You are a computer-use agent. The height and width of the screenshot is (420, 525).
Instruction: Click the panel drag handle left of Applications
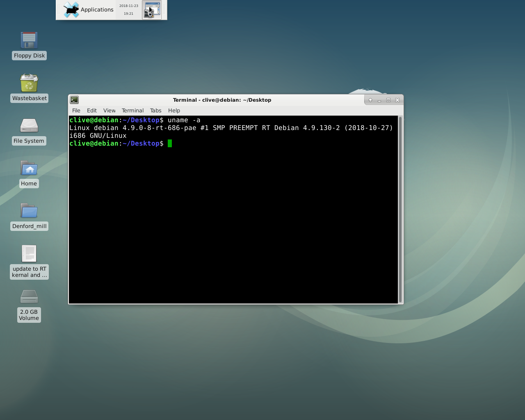coord(59,10)
